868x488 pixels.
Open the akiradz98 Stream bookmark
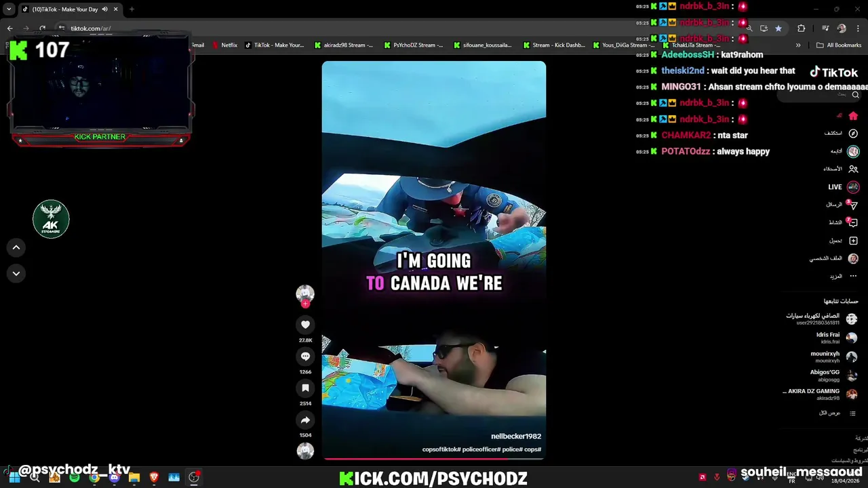point(343,45)
